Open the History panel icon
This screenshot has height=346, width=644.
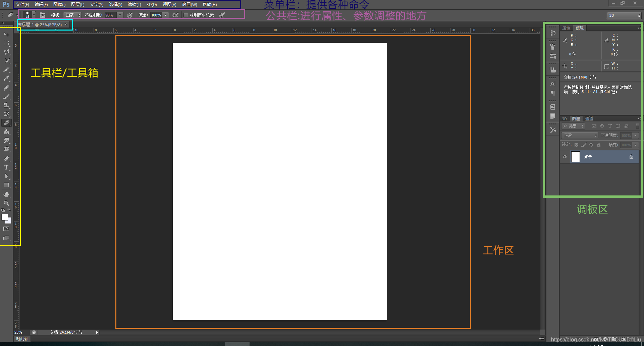(553, 33)
